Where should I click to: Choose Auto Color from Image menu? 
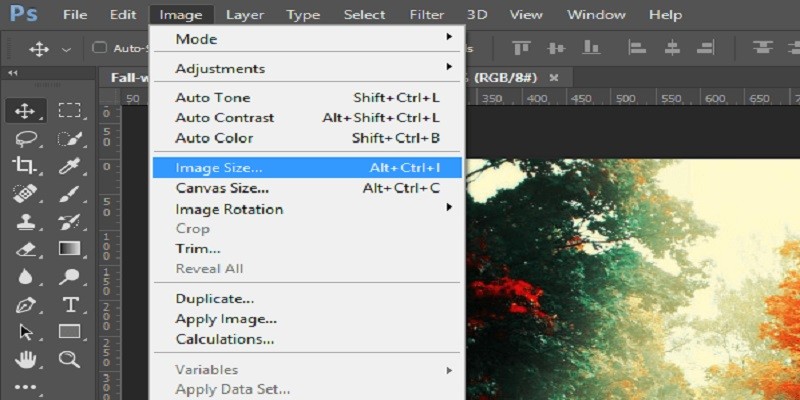click(x=307, y=138)
